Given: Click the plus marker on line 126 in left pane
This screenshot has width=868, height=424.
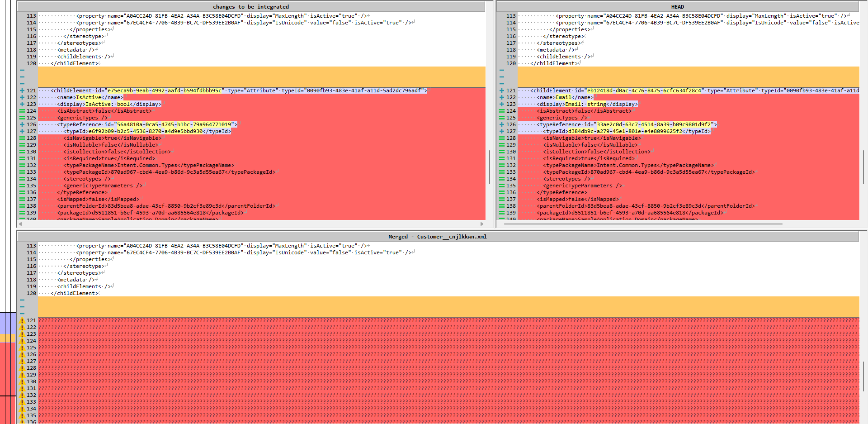Looking at the screenshot, I should [x=22, y=124].
